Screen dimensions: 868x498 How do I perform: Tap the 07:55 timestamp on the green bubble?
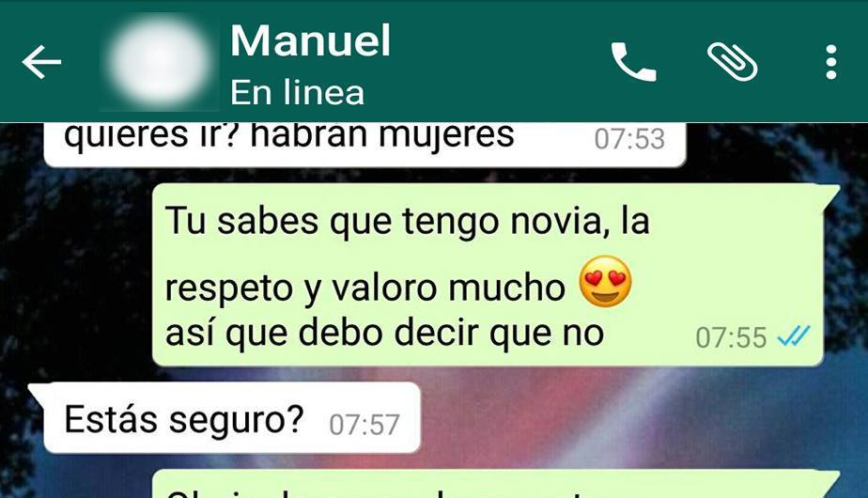(731, 337)
